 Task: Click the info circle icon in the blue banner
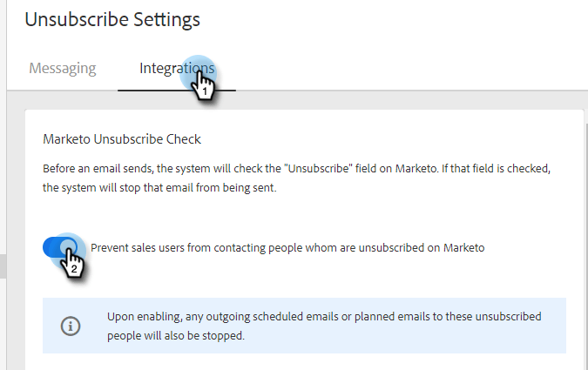tap(71, 326)
